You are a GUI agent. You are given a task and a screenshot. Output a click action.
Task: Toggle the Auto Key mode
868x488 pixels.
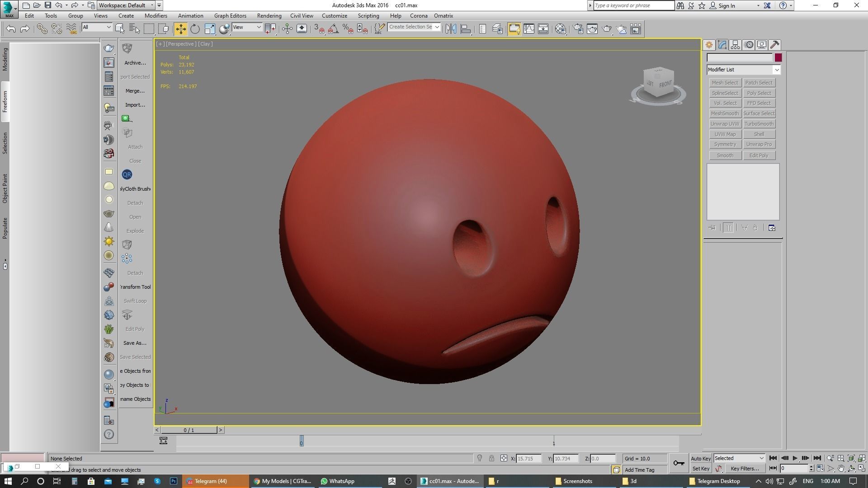click(x=701, y=459)
